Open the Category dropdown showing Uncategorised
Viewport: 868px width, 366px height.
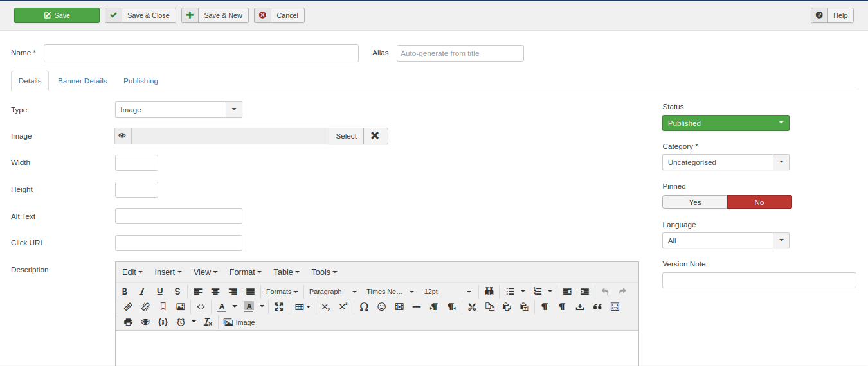(x=726, y=162)
